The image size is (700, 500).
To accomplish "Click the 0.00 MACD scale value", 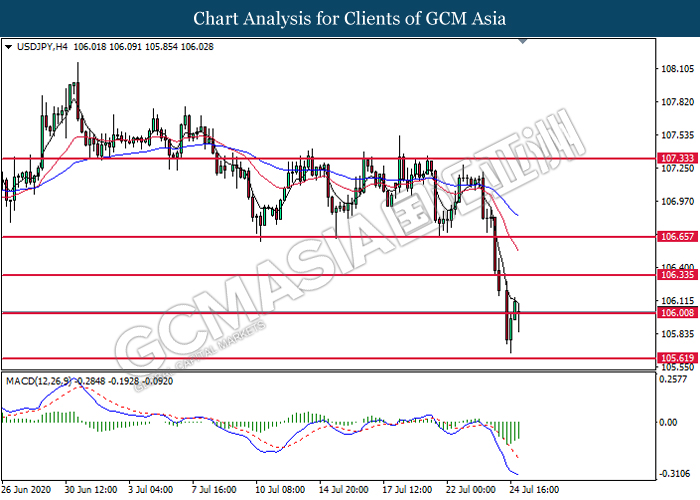I will (x=668, y=422).
